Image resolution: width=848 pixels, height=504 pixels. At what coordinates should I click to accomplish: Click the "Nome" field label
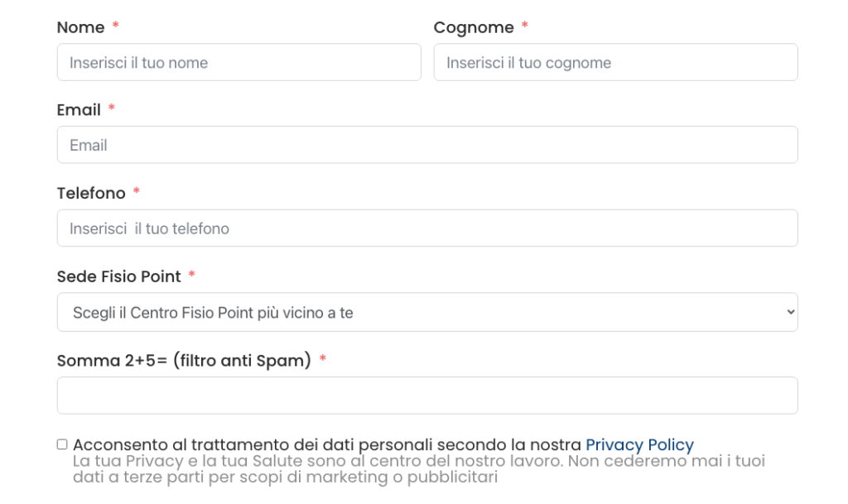(80, 27)
